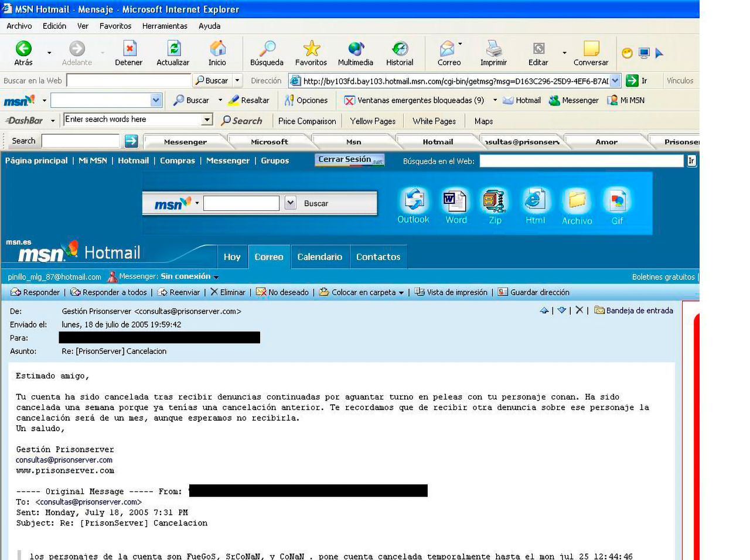This screenshot has width=750, height=560.
Task: Print the page with Imprimir
Action: pyautogui.click(x=494, y=53)
